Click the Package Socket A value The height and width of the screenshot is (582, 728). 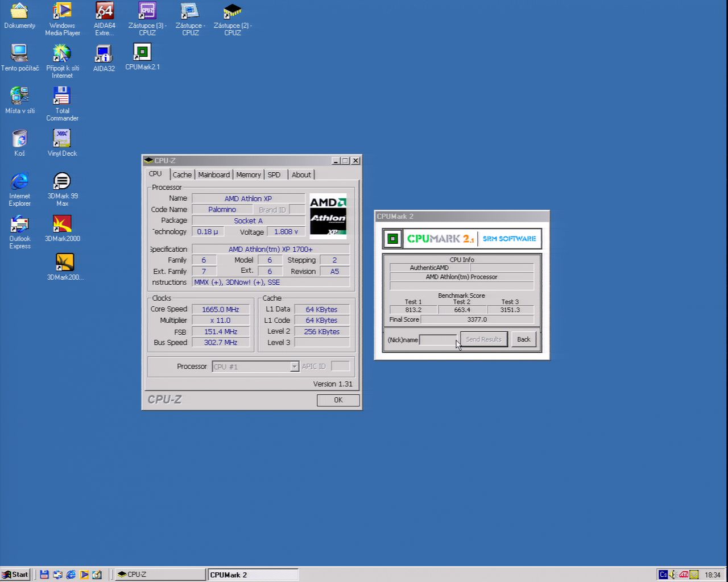249,221
